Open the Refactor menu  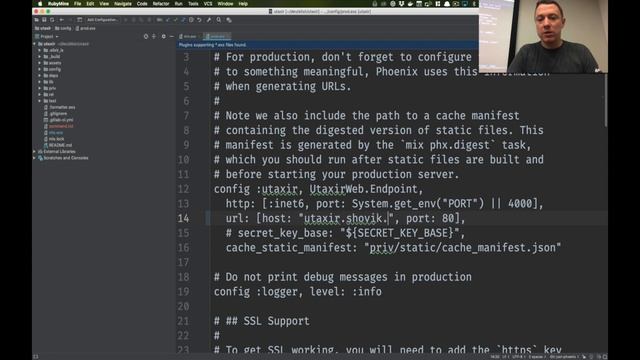coord(161,4)
